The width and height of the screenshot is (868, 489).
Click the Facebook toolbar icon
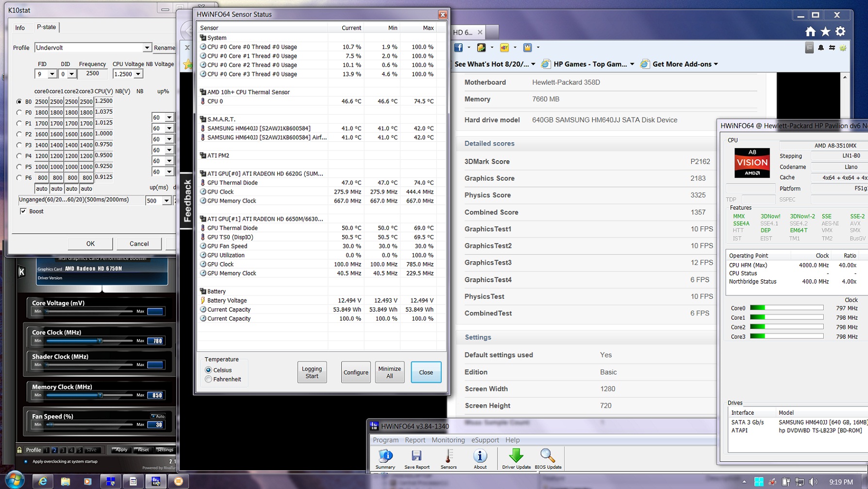click(x=458, y=48)
